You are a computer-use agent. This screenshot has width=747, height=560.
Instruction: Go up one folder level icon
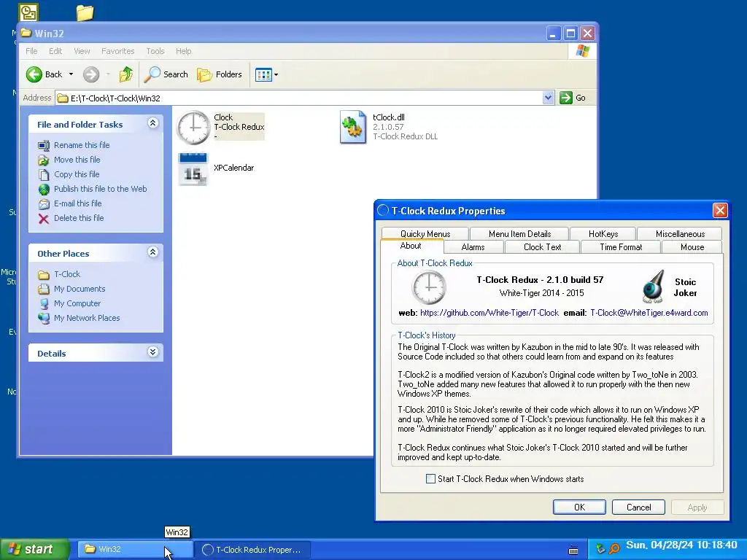click(x=125, y=74)
